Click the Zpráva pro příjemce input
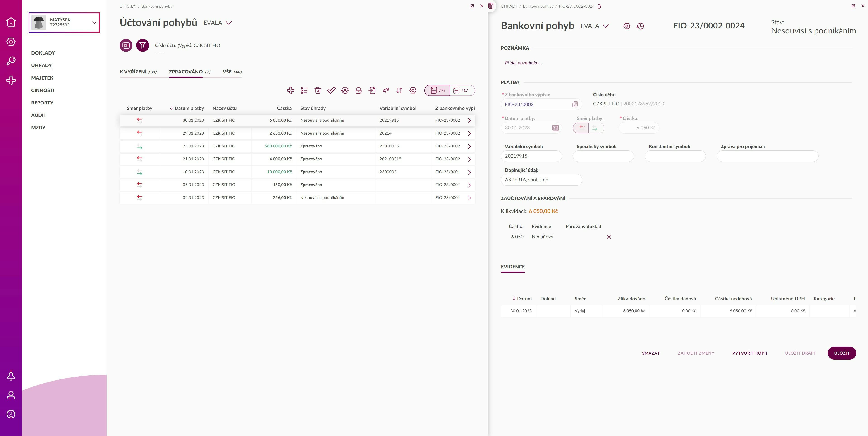 pos(767,156)
